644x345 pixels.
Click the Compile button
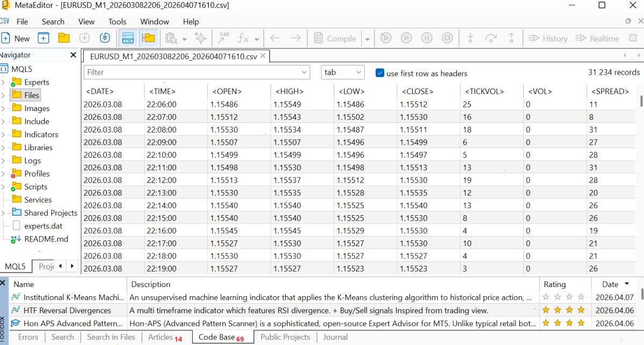pyautogui.click(x=335, y=38)
